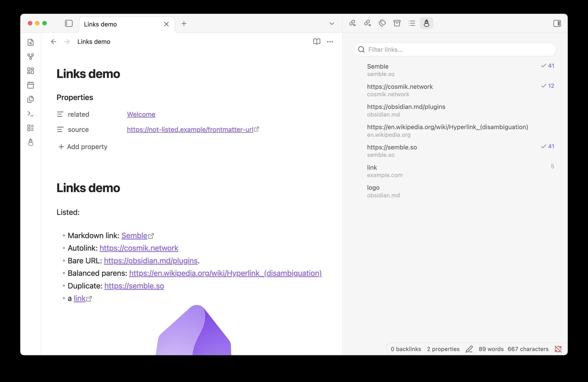Open the daily note calendar icon
This screenshot has height=382, width=588.
pos(30,85)
